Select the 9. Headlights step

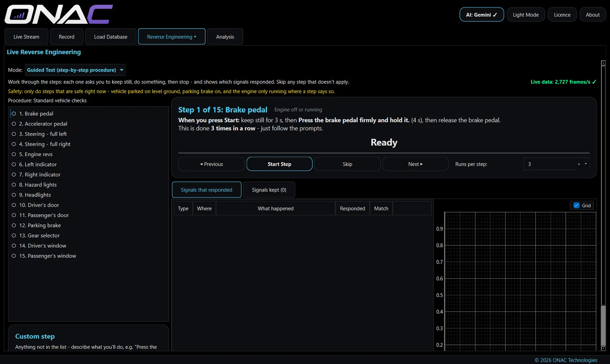[x=88, y=195]
